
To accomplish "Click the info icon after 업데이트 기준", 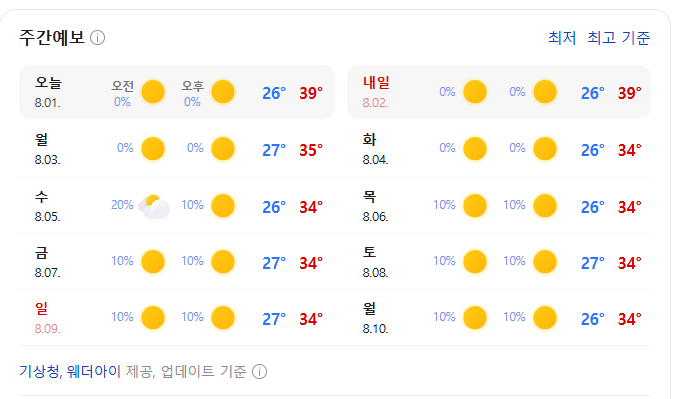I will click(x=260, y=372).
